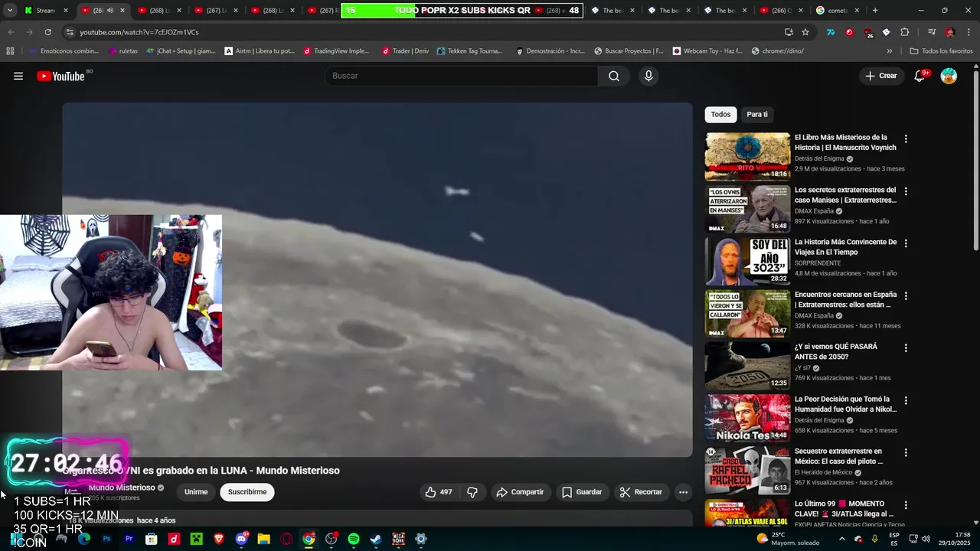The image size is (980, 551).
Task: Click the Suscribirme button
Action: point(247,492)
